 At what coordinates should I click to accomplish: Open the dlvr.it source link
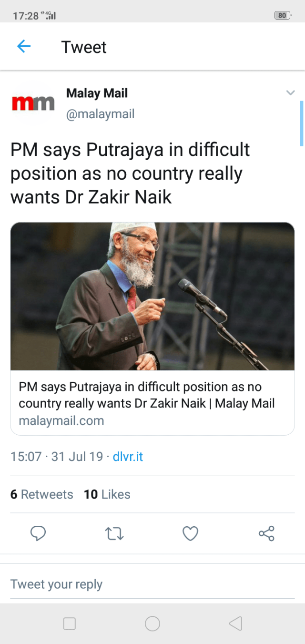128,457
